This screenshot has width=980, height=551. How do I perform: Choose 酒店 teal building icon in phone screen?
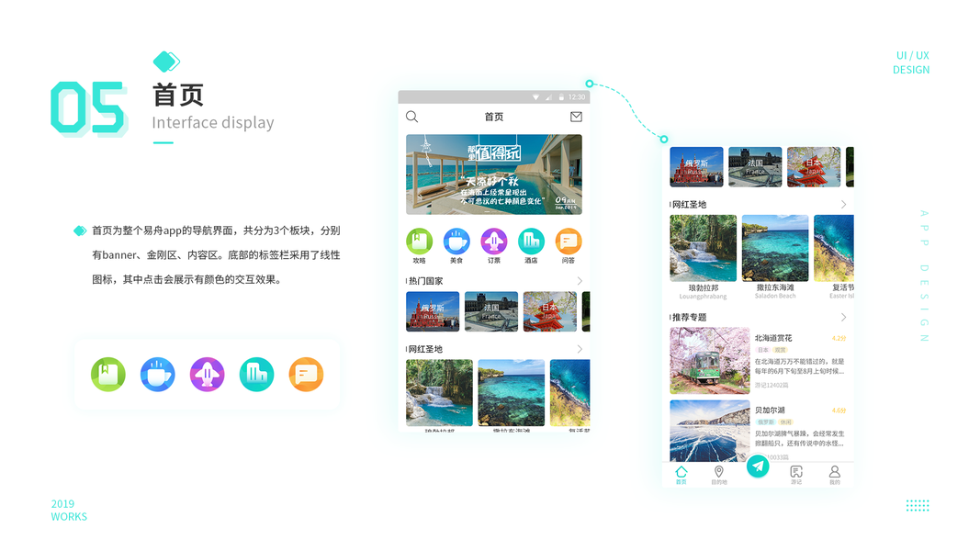point(531,242)
